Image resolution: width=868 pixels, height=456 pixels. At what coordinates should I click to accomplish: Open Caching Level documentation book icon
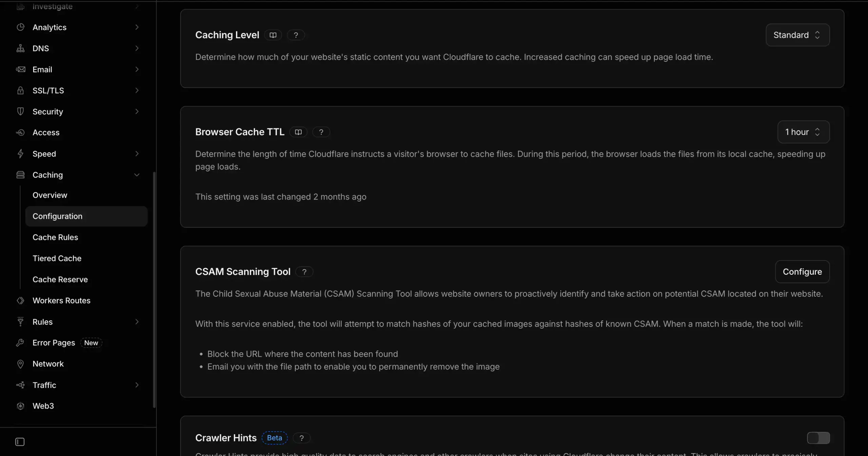[273, 35]
